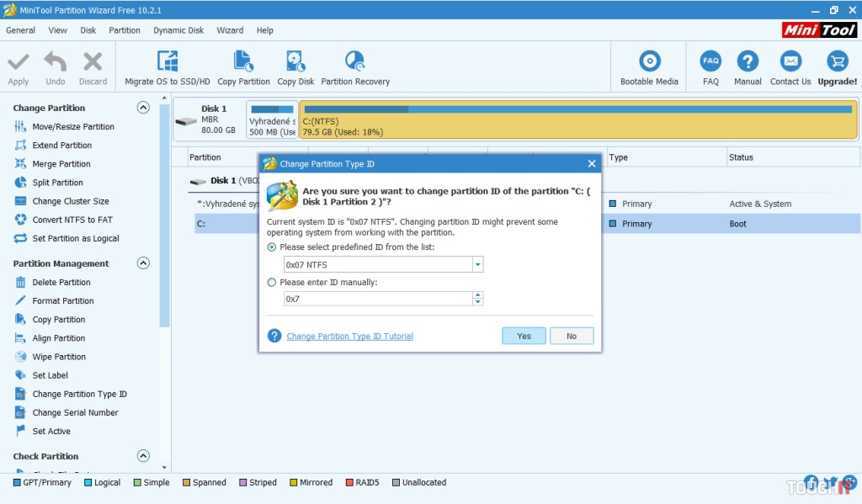Launch the Copy Disk tool
This screenshot has width=862, height=504.
[295, 62]
